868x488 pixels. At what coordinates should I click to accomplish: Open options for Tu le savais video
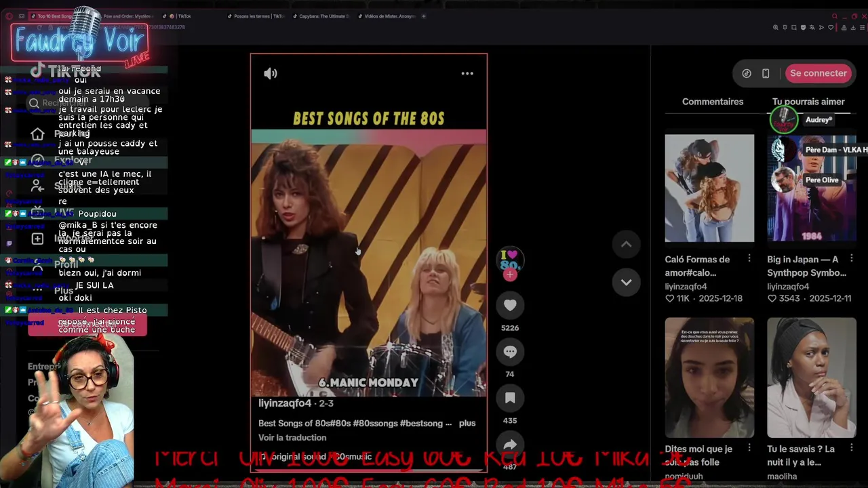(851, 448)
